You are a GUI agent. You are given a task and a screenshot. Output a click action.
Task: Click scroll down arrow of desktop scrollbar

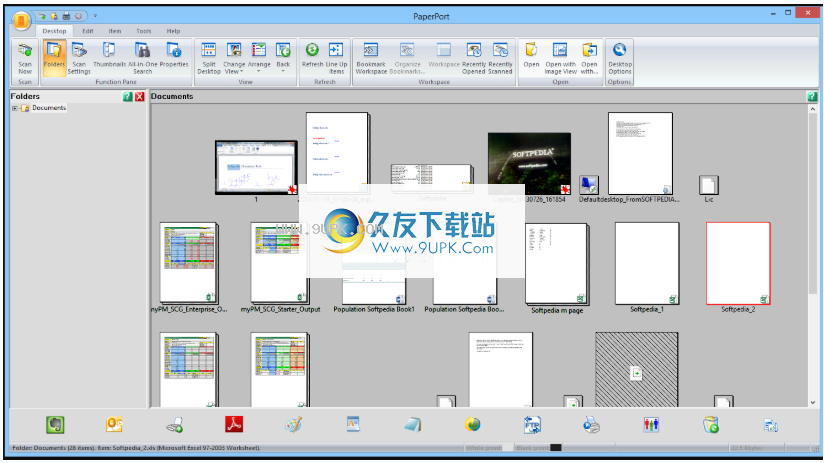point(812,403)
